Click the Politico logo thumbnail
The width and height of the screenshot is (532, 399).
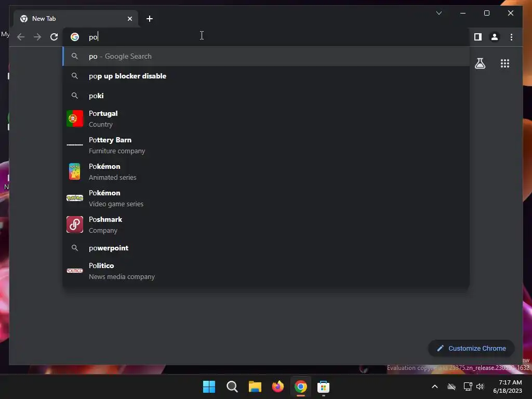pos(75,271)
